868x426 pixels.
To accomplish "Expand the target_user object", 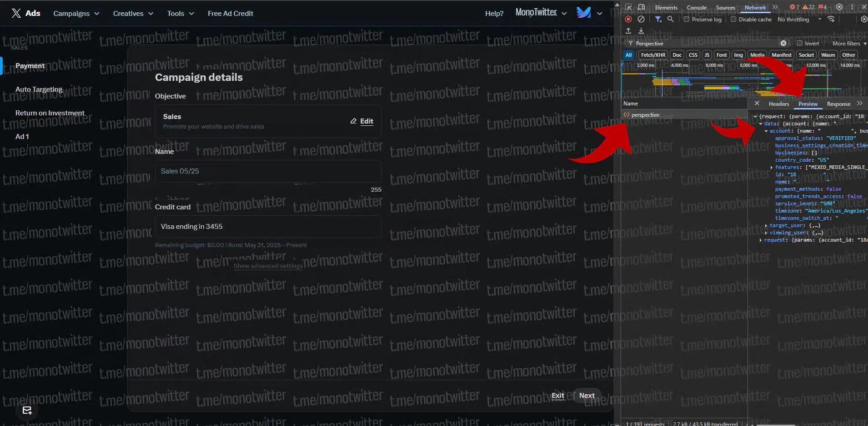I will 766,225.
